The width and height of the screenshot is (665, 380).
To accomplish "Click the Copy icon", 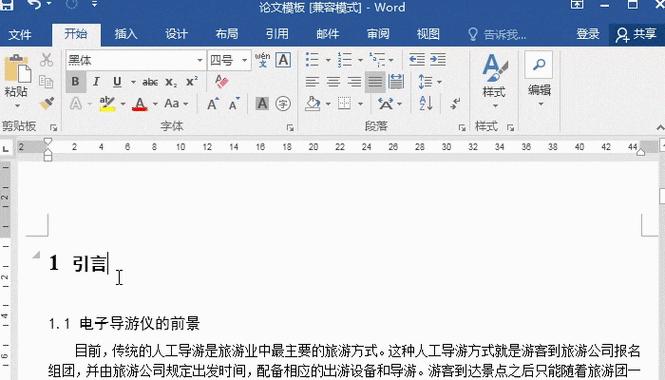I will [x=46, y=81].
